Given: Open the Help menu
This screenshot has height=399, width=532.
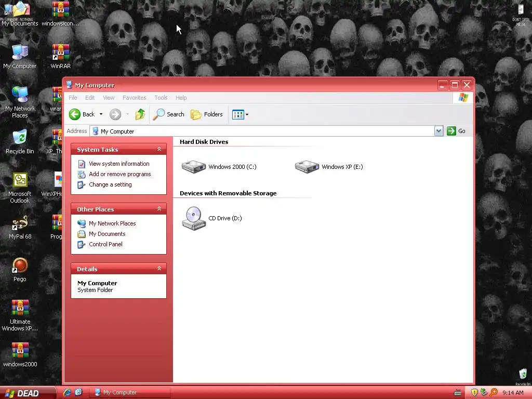Looking at the screenshot, I should pos(181,98).
